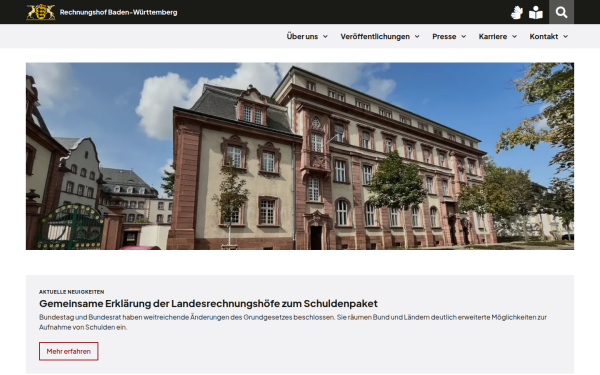Screen dimensions: 600x375
Task: Open the Kontakt menu
Action: [544, 36]
